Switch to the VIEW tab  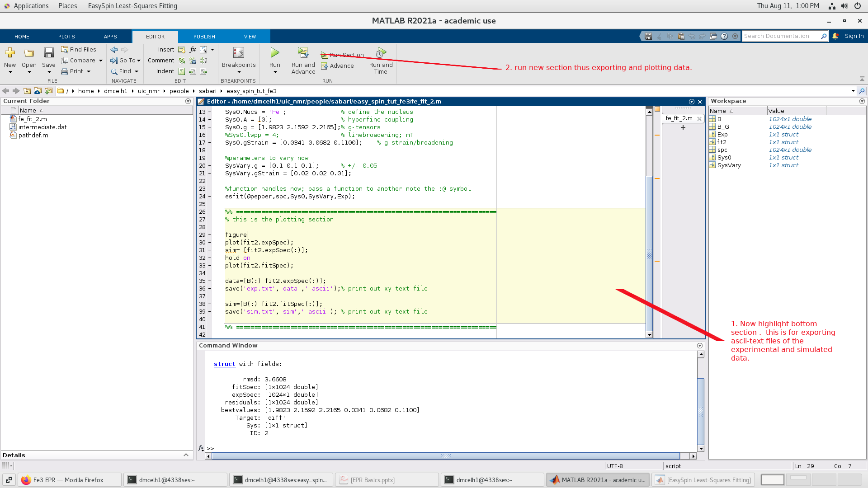tap(250, 37)
